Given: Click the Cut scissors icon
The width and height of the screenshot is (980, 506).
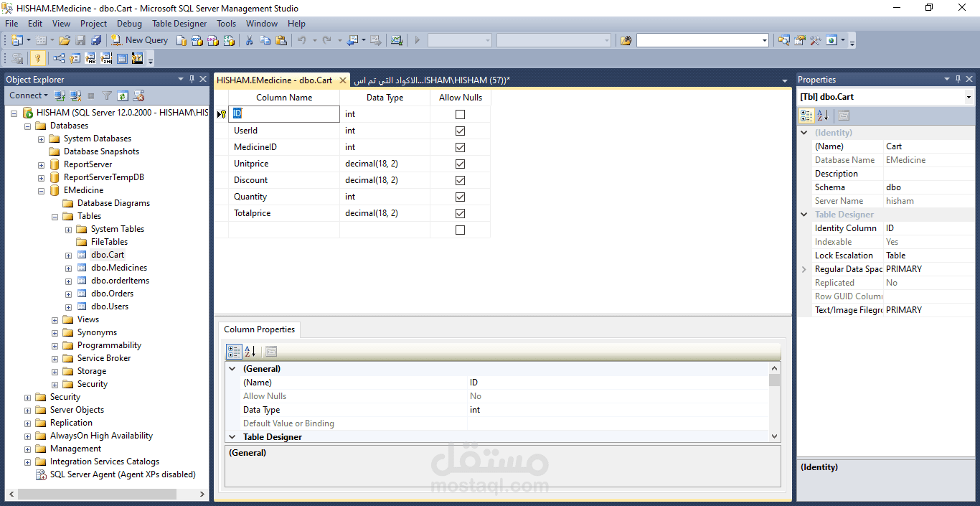Looking at the screenshot, I should [249, 40].
